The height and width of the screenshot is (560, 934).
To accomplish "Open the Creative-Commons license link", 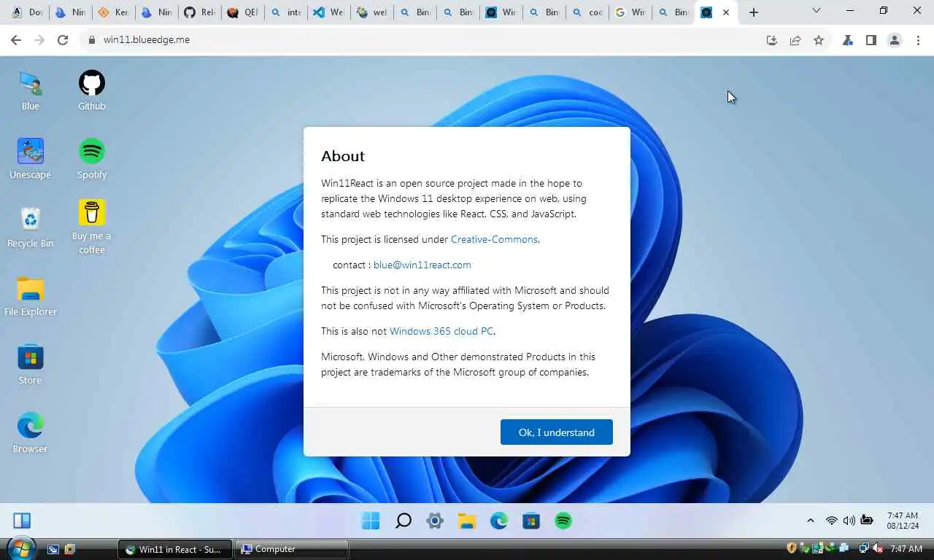I will pyautogui.click(x=494, y=239).
